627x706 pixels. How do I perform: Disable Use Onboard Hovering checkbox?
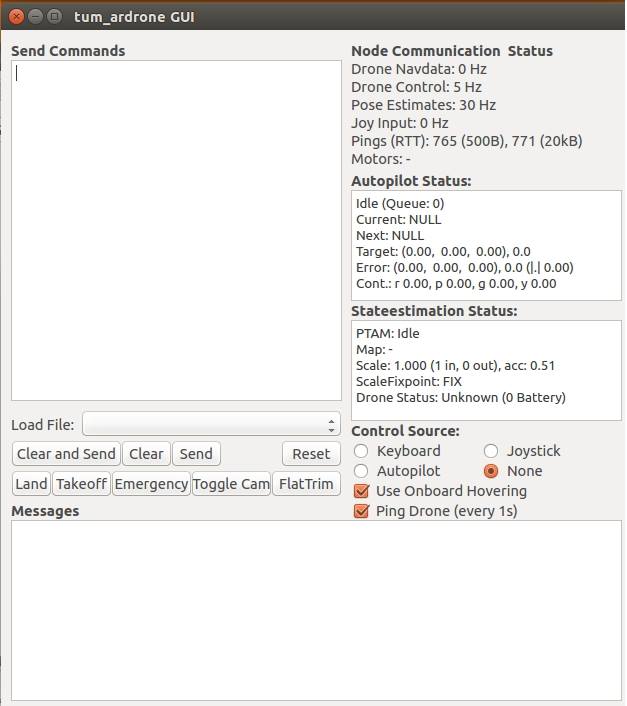362,491
